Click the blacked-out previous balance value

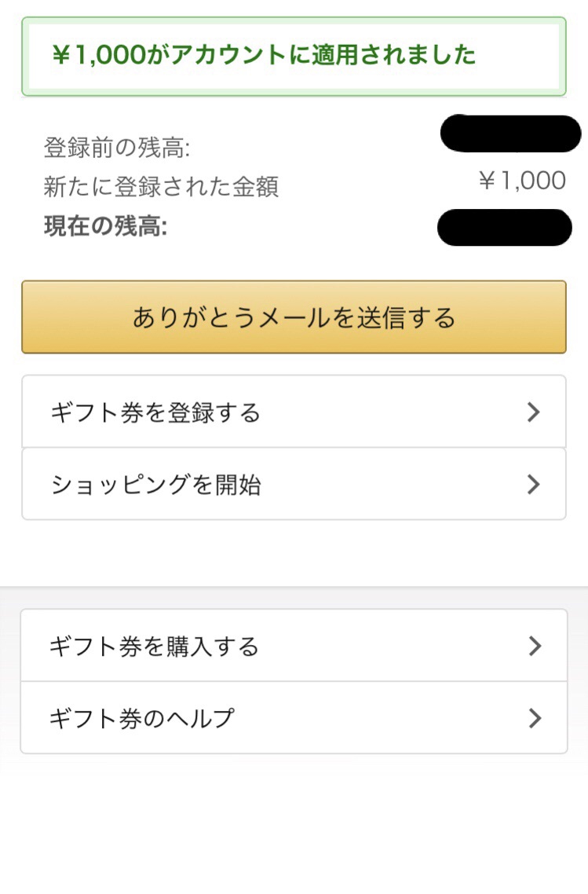click(x=510, y=134)
